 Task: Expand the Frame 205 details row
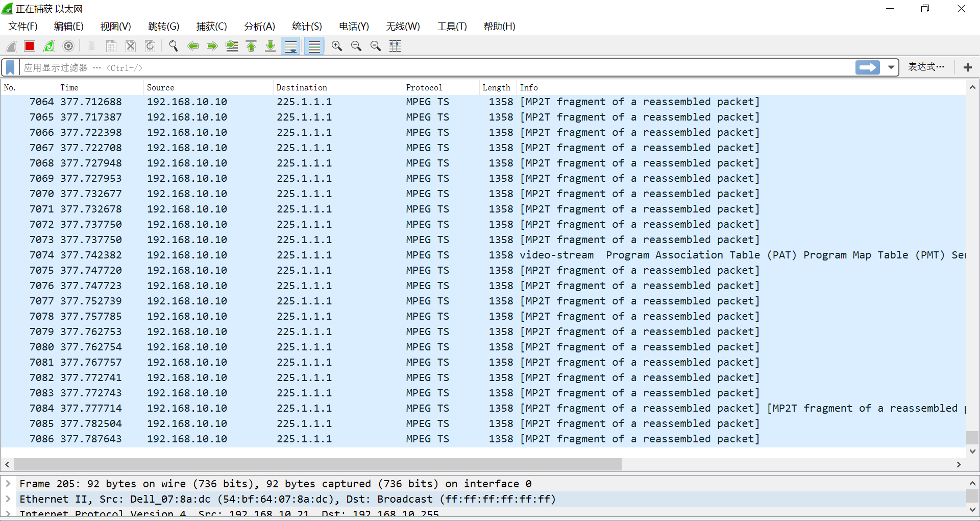8,483
